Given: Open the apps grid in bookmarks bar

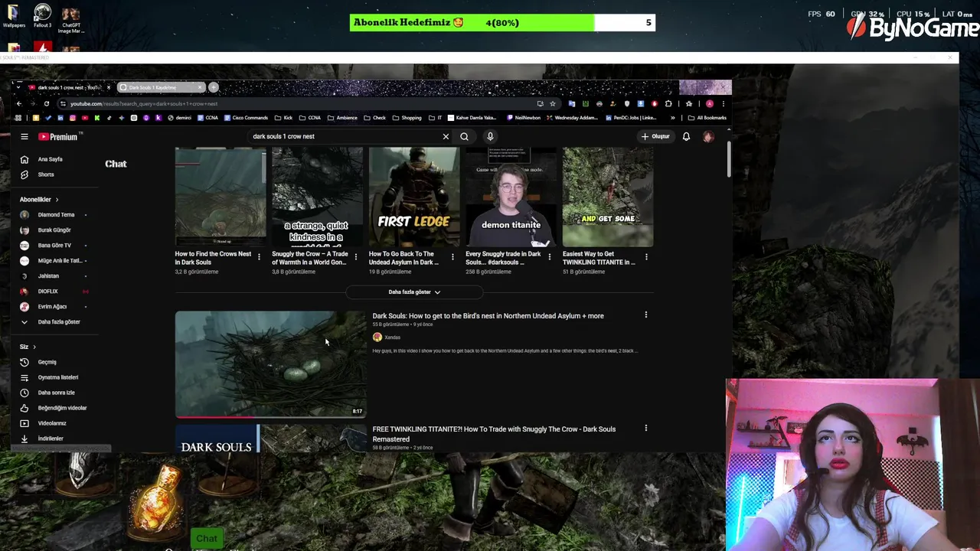Looking at the screenshot, I should point(18,118).
